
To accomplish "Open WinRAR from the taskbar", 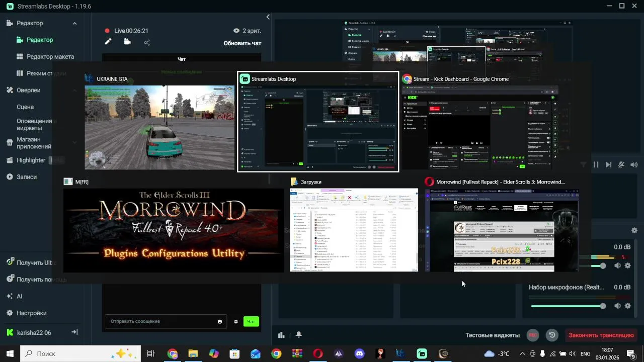I will coord(297,353).
